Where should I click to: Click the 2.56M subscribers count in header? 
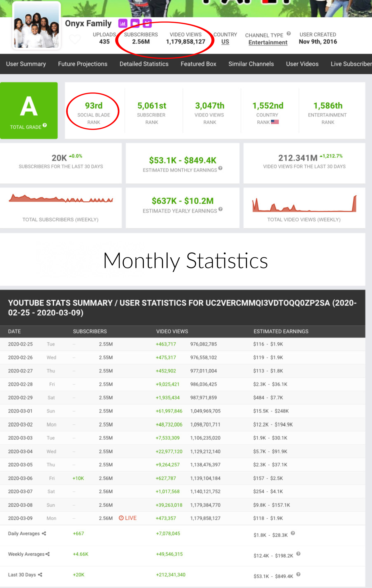141,41
